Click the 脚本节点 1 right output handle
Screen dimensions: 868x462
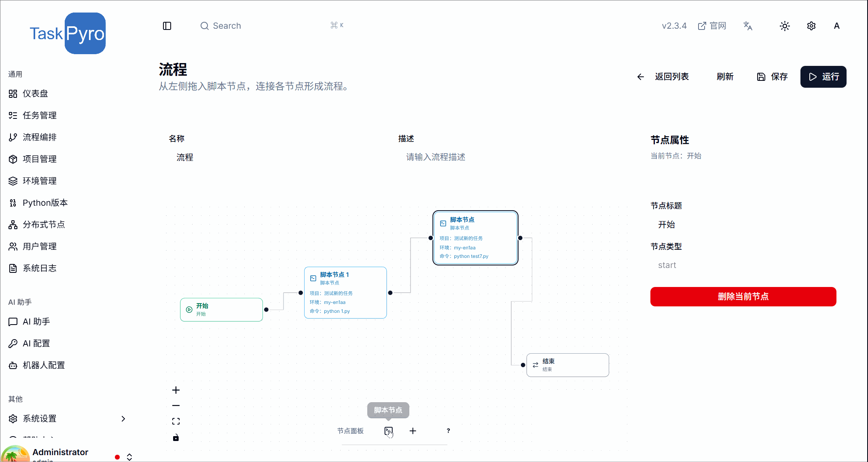point(390,293)
